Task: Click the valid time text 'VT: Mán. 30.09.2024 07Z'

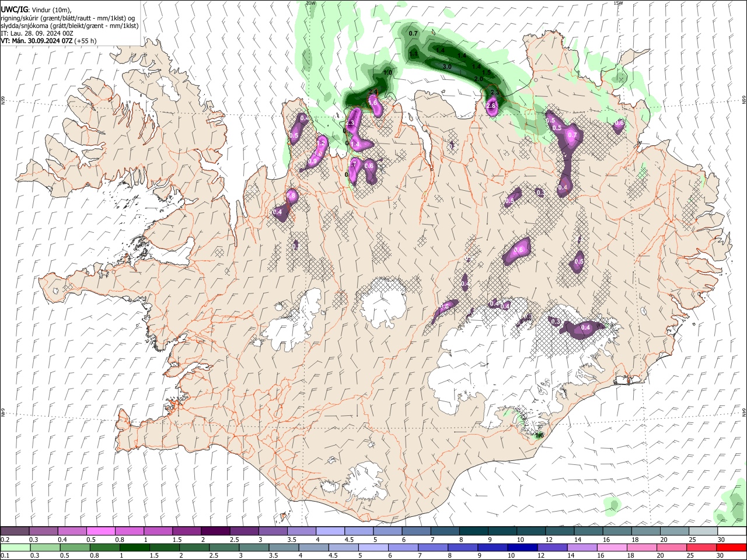Action: [x=36, y=41]
